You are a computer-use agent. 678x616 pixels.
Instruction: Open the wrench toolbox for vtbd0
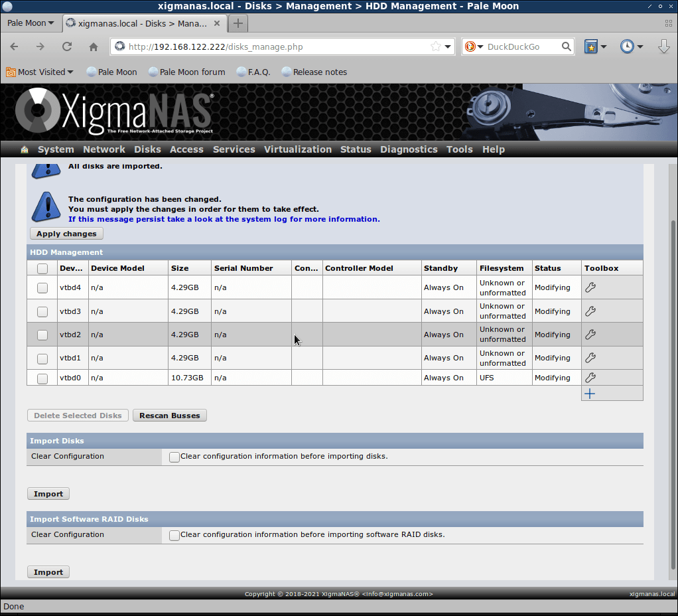coord(590,378)
